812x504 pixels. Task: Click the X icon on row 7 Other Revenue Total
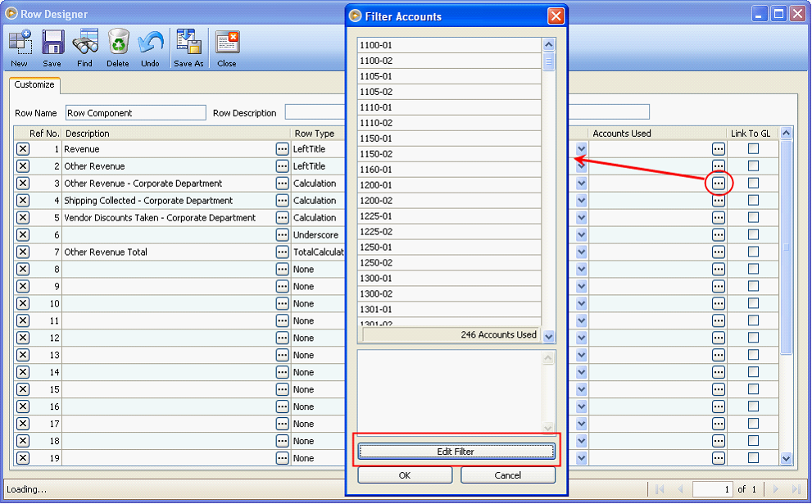coord(23,252)
